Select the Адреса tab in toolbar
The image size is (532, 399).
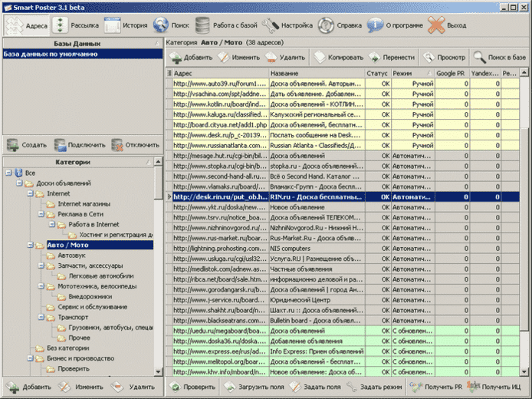pos(27,25)
